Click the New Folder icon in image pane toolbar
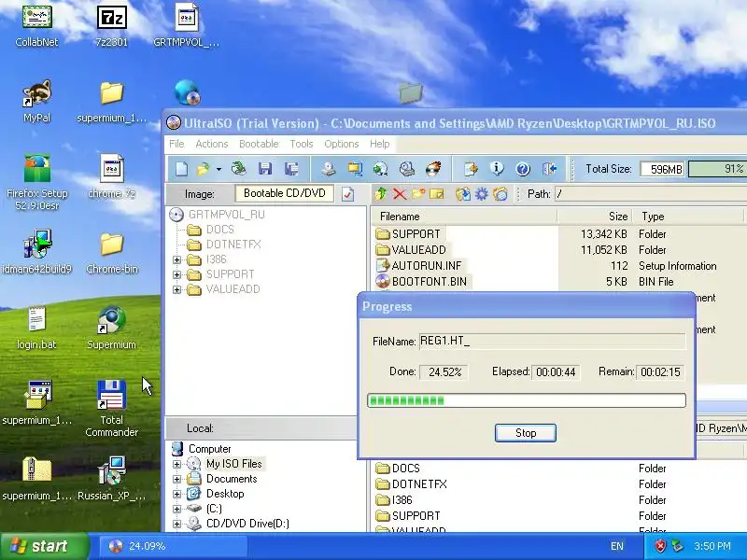747x560 pixels. 417,194
